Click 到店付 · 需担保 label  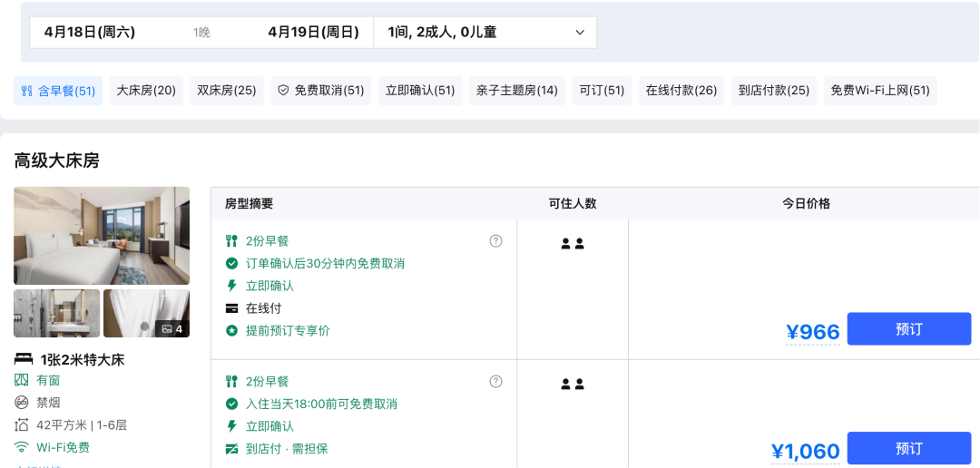[287, 449]
